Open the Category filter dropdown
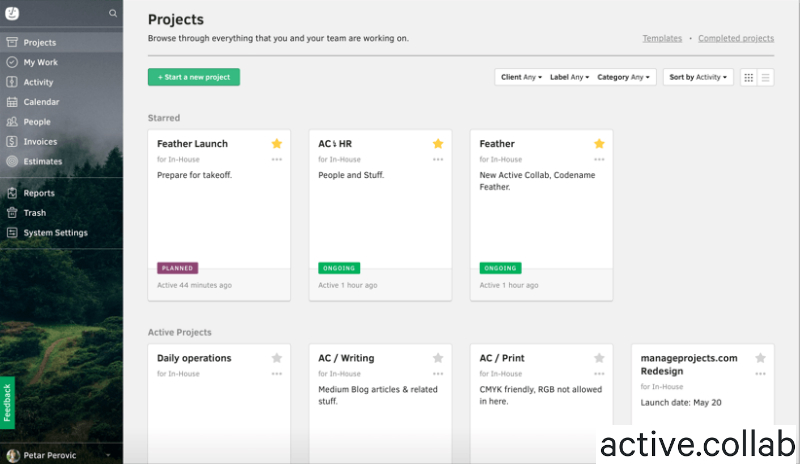800x464 pixels. pyautogui.click(x=624, y=77)
